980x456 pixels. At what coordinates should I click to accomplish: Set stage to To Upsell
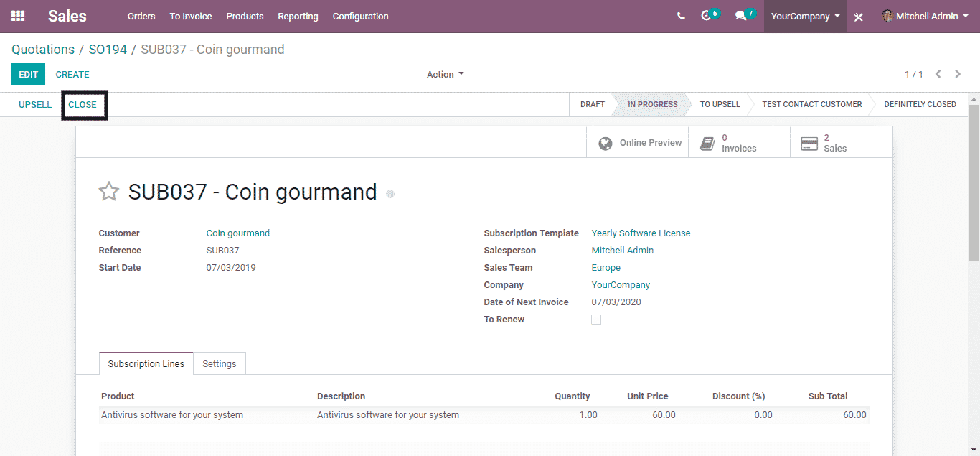pos(720,104)
